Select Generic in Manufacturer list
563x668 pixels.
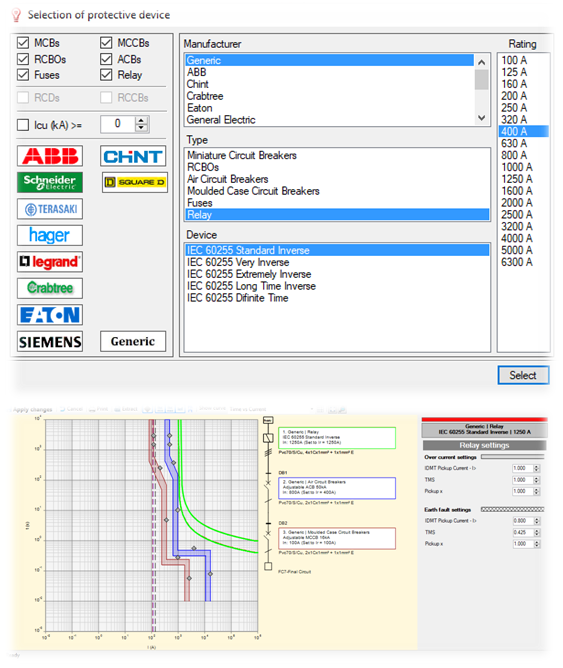tap(330, 60)
